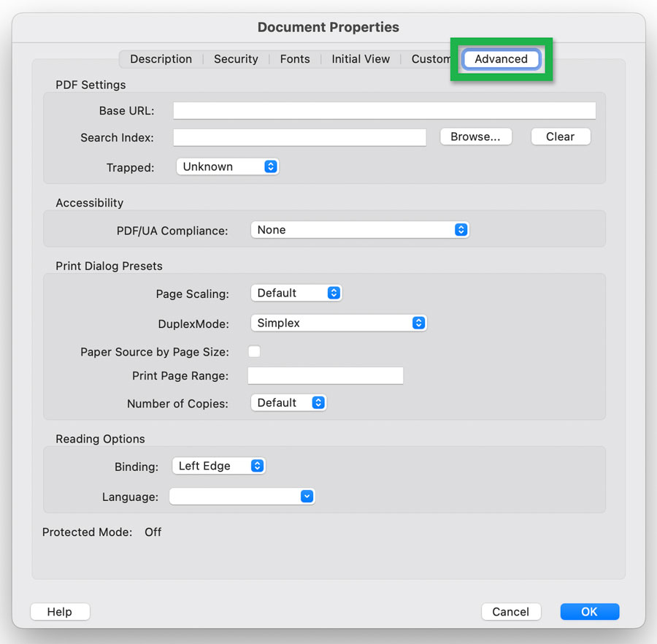Confirm changes with the OK button

590,612
